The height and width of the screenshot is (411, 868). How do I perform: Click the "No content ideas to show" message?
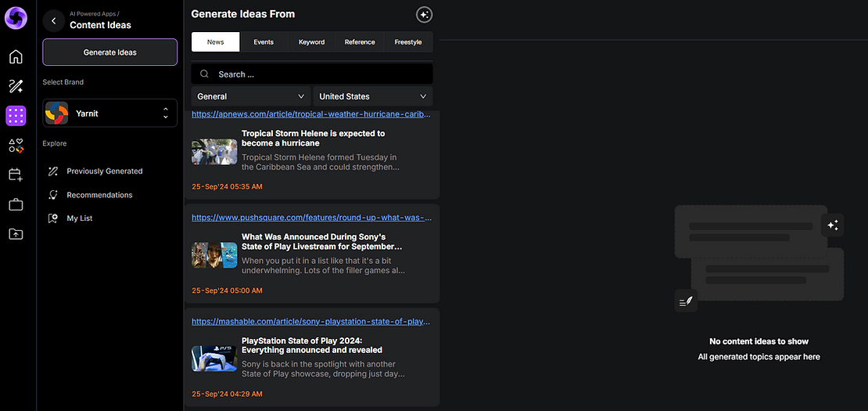tap(759, 341)
